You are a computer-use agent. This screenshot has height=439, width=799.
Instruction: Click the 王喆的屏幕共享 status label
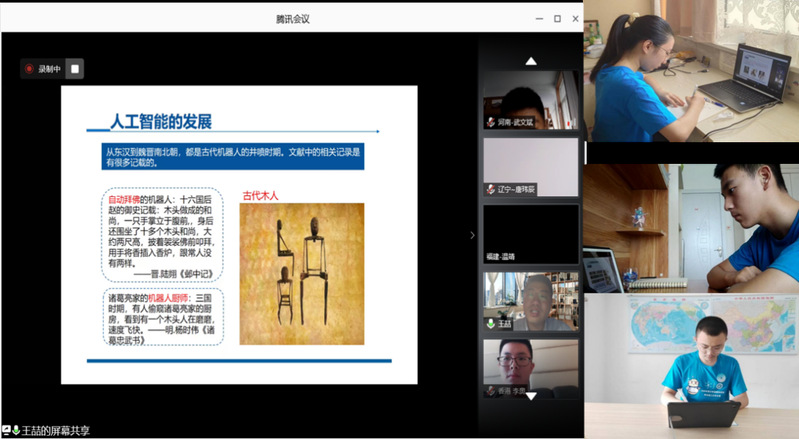point(56,430)
